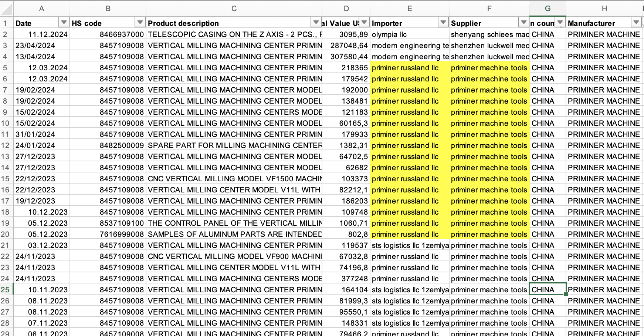Click the select-all corner of the sheet

click(x=7, y=8)
